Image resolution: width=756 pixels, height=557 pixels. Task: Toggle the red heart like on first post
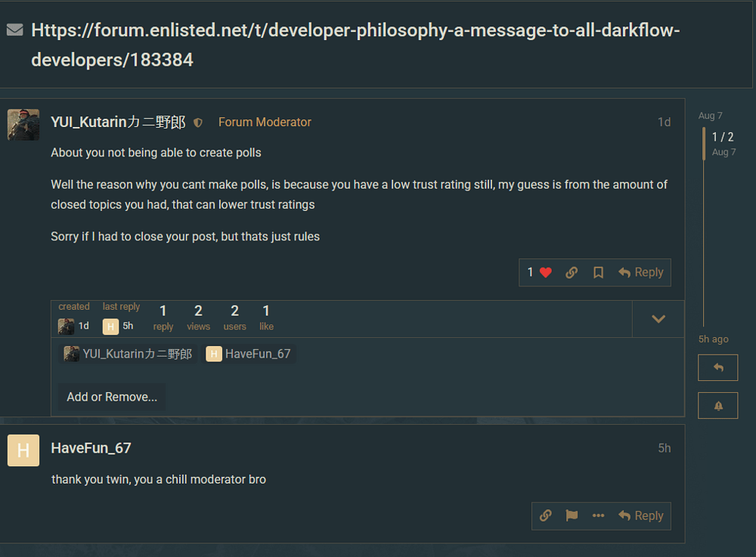pyautogui.click(x=540, y=273)
